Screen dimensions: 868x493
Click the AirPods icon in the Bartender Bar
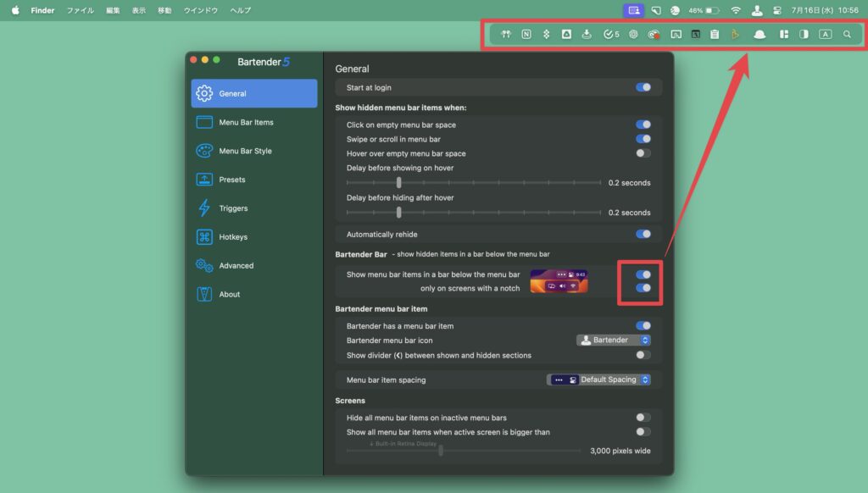(506, 34)
